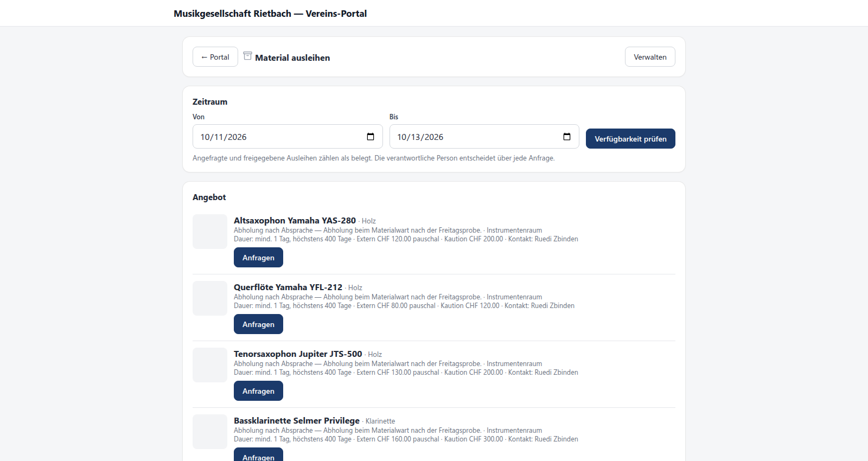
Task: Click the title Bassklarinette Selmer Privilege
Action: (297, 421)
